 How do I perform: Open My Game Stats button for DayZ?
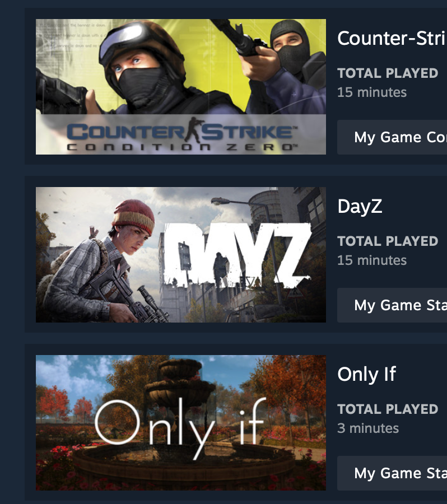pos(392,305)
